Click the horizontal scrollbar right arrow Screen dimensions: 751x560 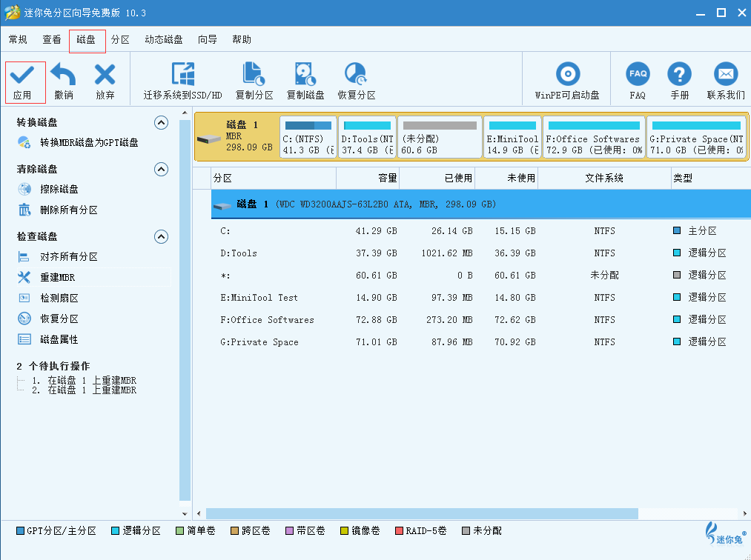coord(745,513)
